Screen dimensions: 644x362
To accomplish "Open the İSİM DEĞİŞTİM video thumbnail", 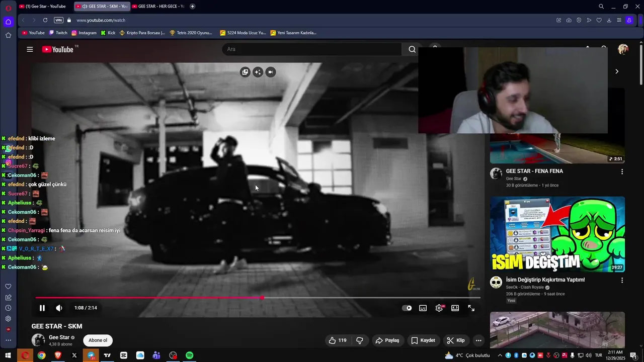I will click(x=557, y=234).
